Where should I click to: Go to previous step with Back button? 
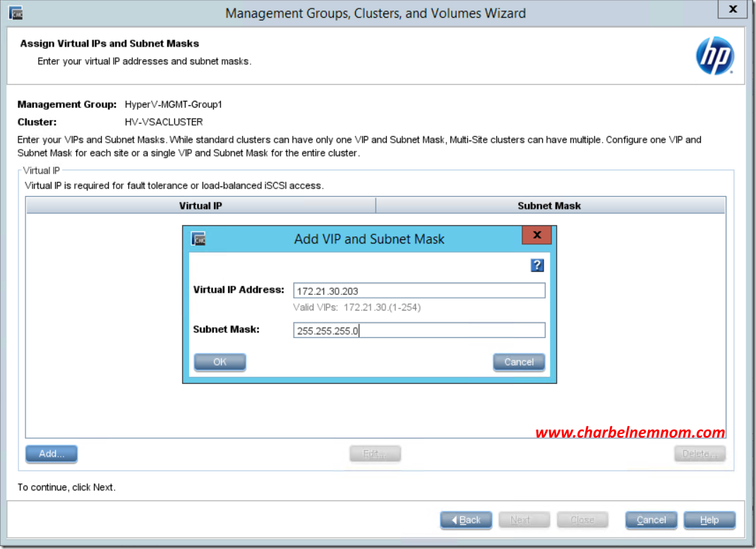click(466, 520)
